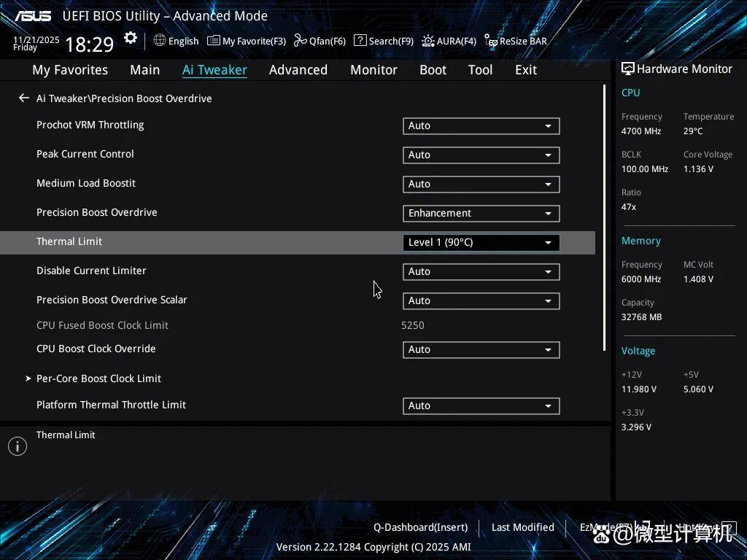Click the 29°C temperature value
This screenshot has width=747, height=560.
[693, 131]
